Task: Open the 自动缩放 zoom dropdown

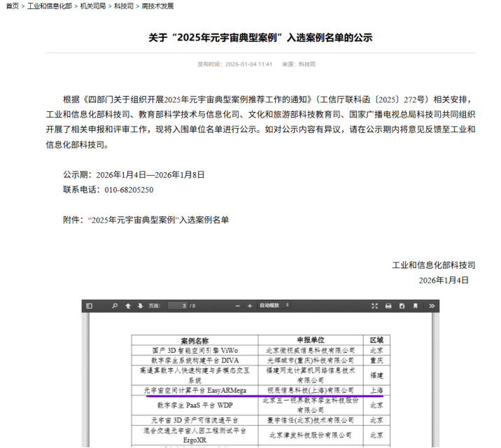Action: point(274,306)
